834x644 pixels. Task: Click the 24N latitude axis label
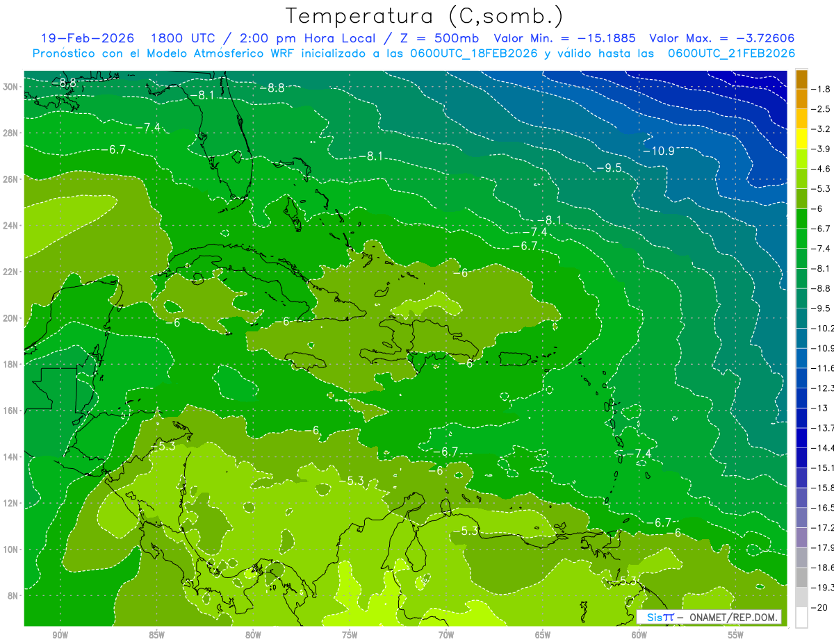11,226
